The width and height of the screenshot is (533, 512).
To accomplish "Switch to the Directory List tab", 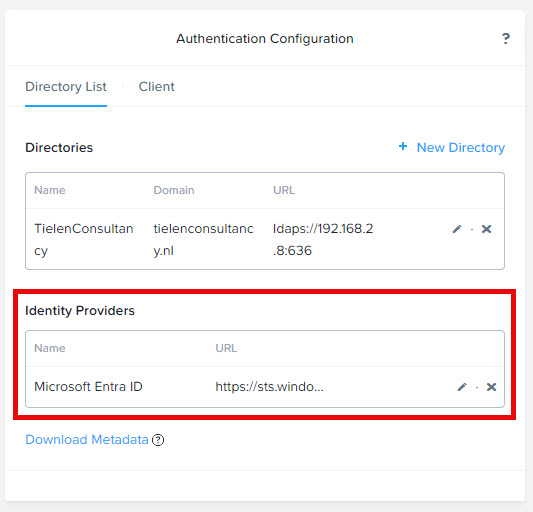I will (x=66, y=87).
